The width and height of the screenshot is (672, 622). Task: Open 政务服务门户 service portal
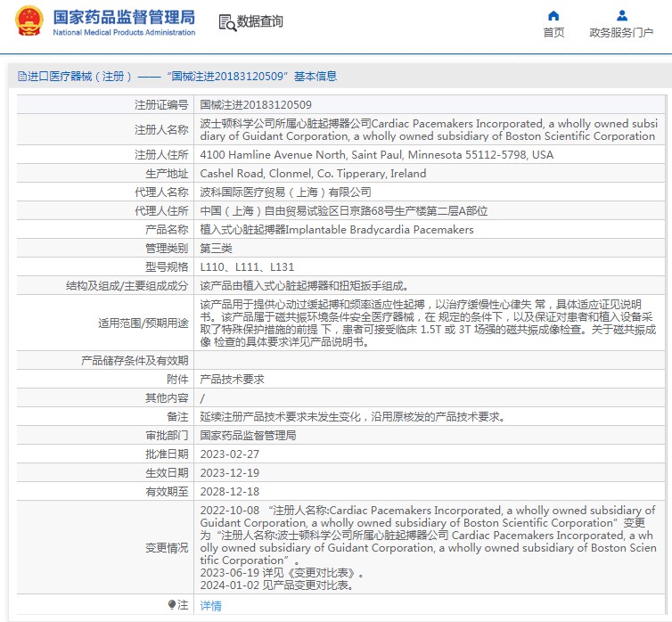(621, 33)
